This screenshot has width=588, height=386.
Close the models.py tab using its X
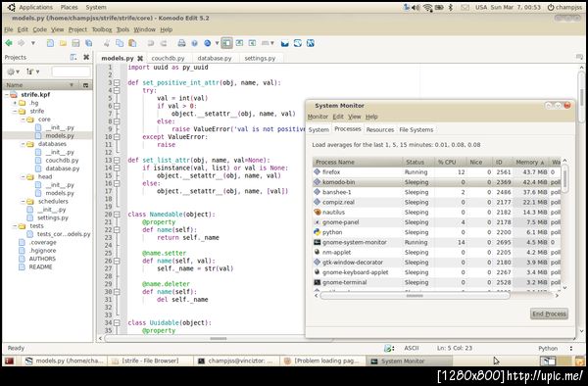tap(140, 59)
